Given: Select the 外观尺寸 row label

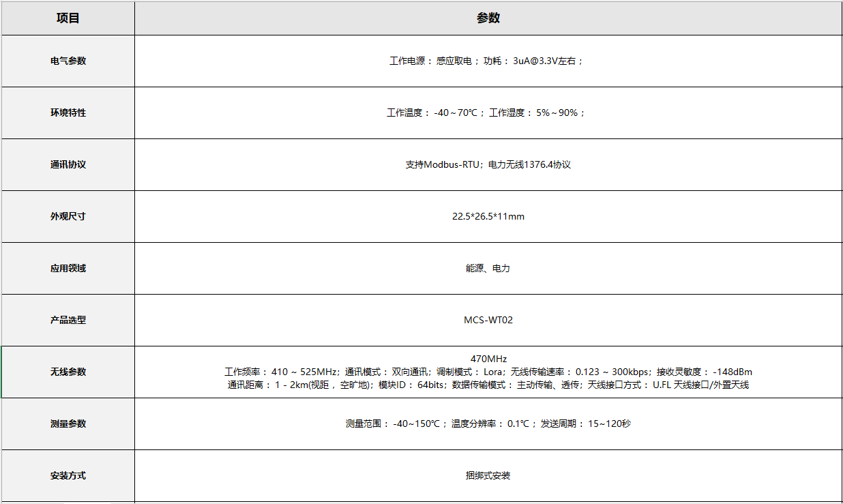Looking at the screenshot, I should pos(68,216).
